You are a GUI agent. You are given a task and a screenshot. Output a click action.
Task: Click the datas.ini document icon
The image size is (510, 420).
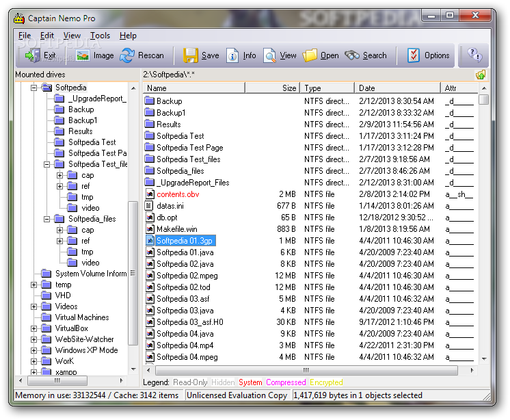149,206
